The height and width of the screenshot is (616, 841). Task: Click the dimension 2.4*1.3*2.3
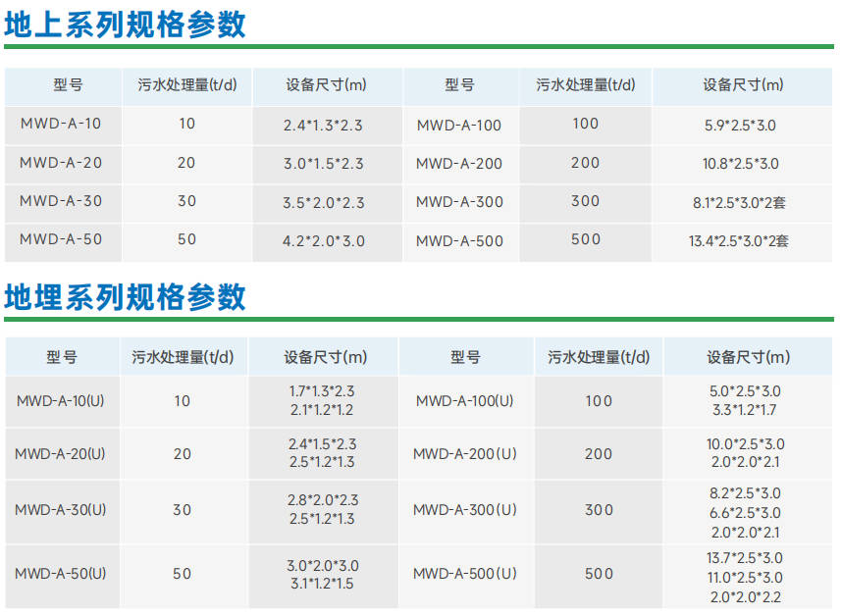[x=323, y=126]
